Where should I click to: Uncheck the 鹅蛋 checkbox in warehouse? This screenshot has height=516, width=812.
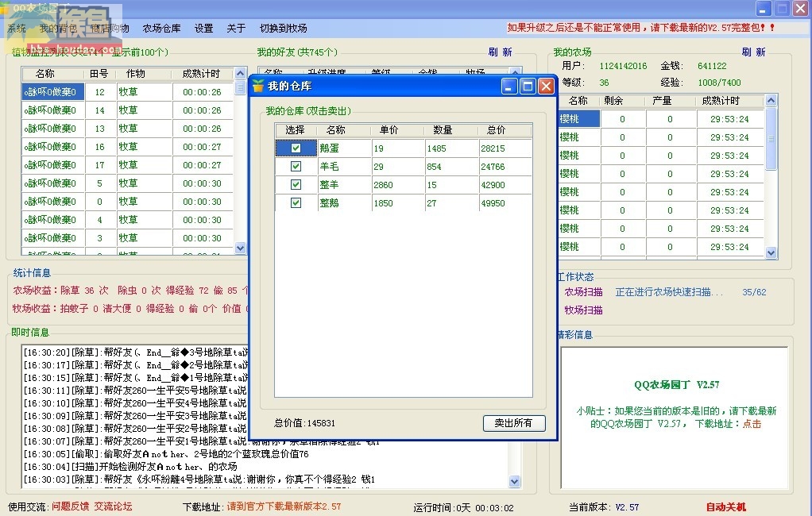point(296,148)
